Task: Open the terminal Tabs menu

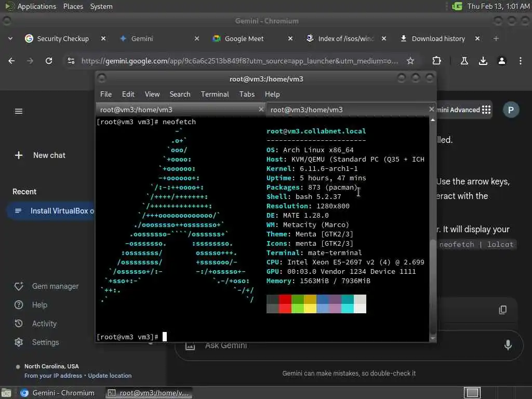Action: (x=247, y=95)
